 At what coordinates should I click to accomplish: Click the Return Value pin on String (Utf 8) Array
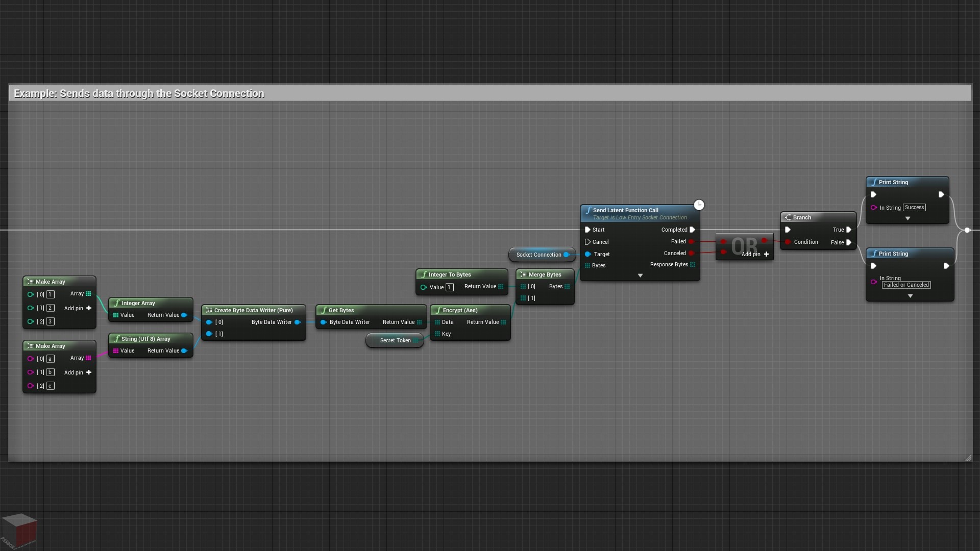tap(184, 350)
